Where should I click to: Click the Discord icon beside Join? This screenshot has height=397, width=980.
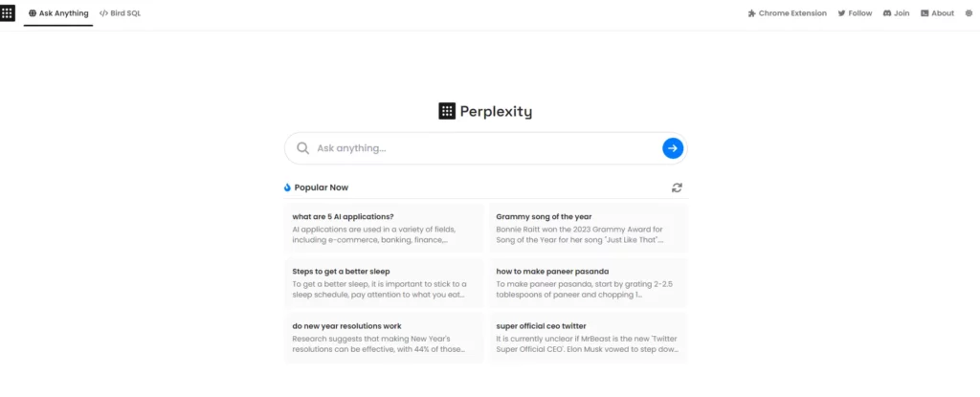click(887, 13)
